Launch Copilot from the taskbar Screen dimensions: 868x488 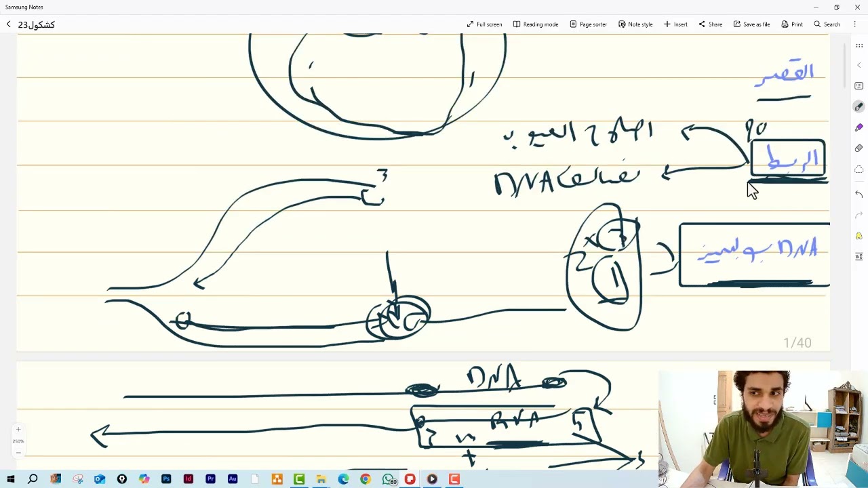[144, 479]
